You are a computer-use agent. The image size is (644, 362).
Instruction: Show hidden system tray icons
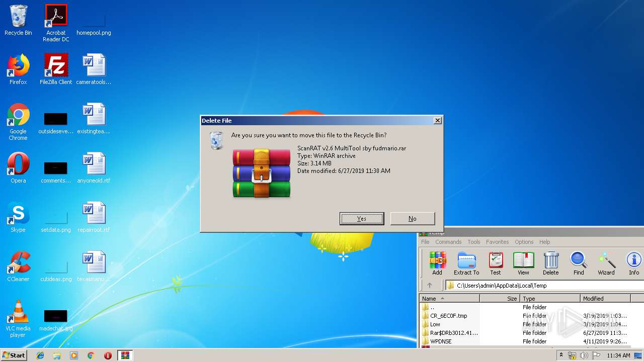[x=561, y=355]
